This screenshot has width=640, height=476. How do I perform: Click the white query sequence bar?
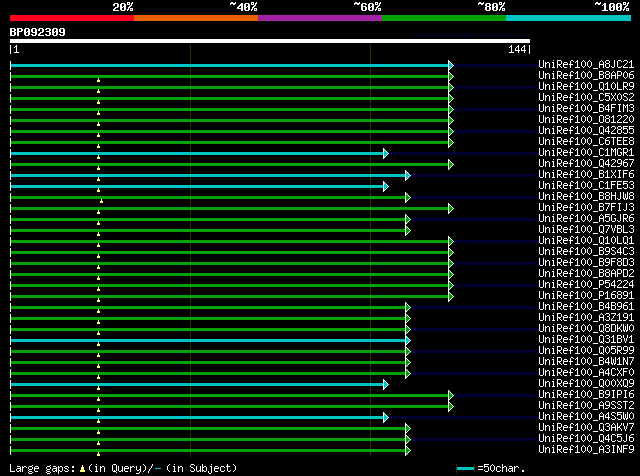tap(270, 41)
